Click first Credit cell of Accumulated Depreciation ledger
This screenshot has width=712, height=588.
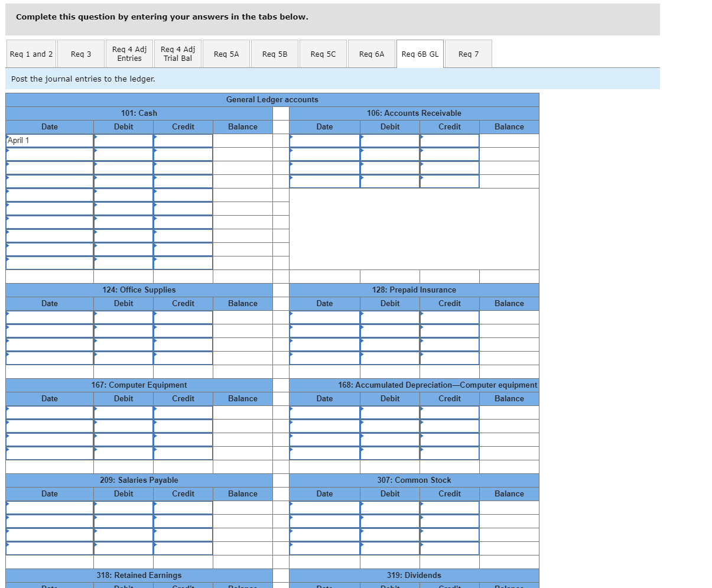[x=450, y=412]
